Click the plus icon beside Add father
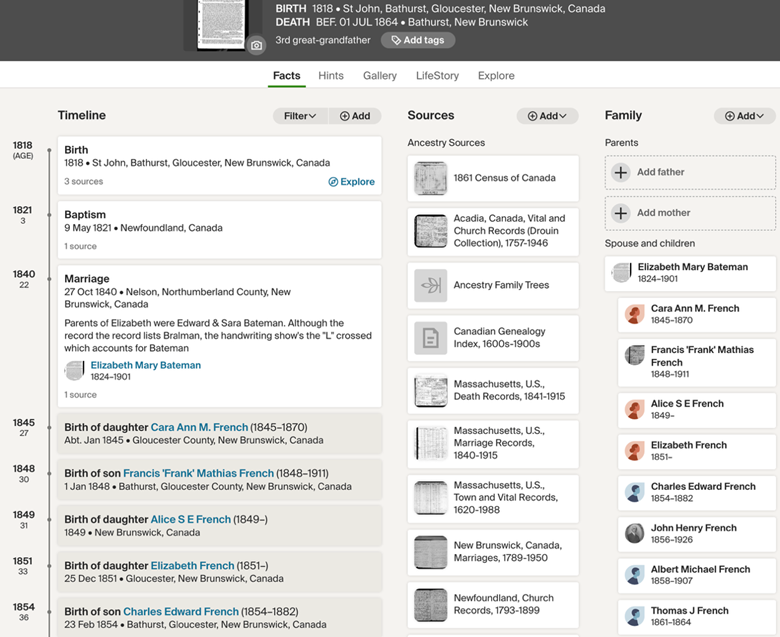The image size is (780, 637). coord(621,172)
